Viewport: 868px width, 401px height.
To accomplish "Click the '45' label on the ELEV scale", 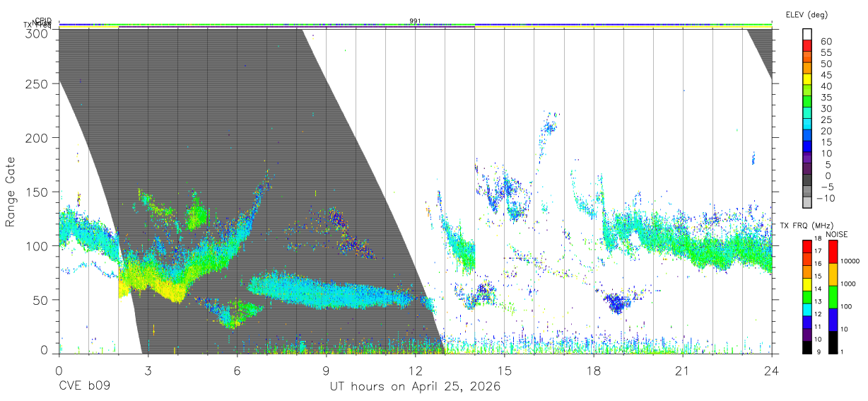I will pyautogui.click(x=826, y=75).
